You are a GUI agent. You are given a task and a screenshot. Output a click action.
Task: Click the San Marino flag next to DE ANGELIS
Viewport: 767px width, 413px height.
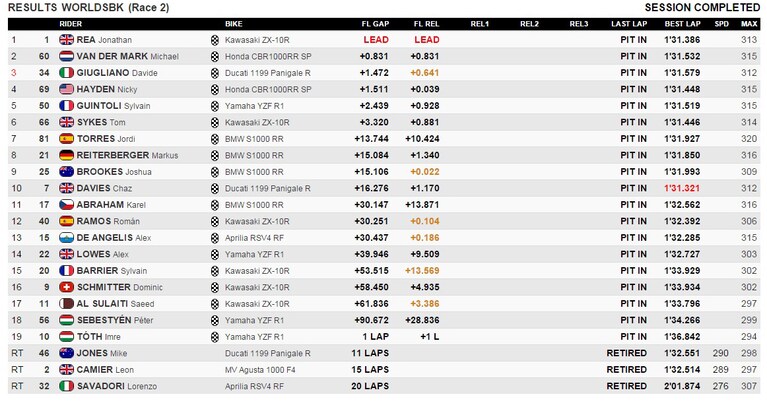(x=66, y=238)
